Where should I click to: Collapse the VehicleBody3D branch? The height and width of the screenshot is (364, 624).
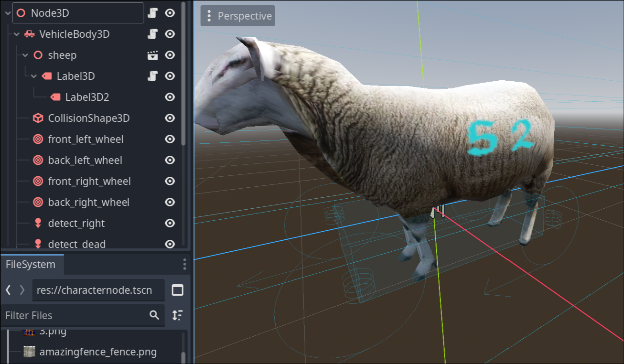(x=16, y=34)
